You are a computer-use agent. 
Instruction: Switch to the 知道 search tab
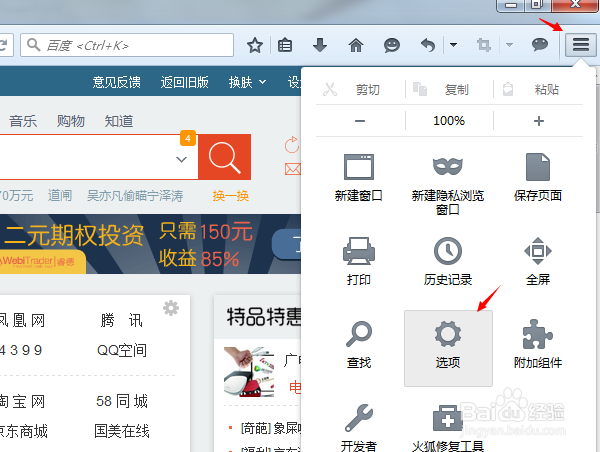[119, 121]
